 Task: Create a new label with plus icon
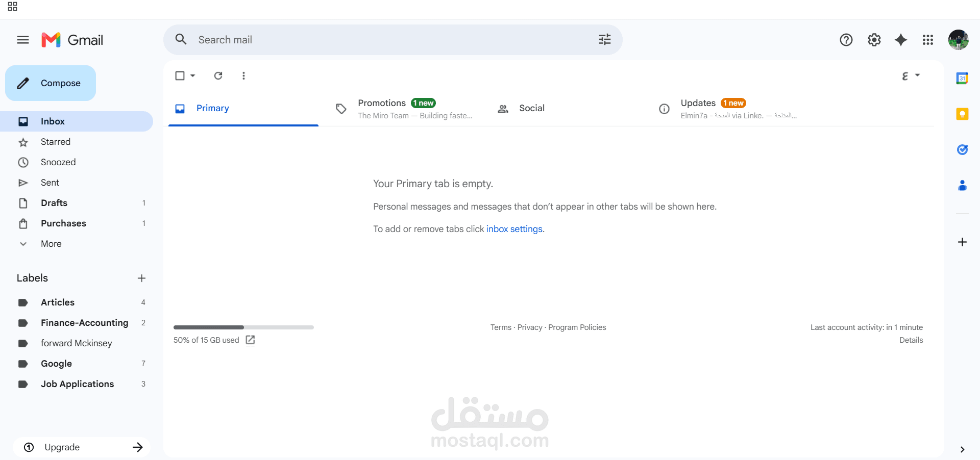[x=141, y=278]
